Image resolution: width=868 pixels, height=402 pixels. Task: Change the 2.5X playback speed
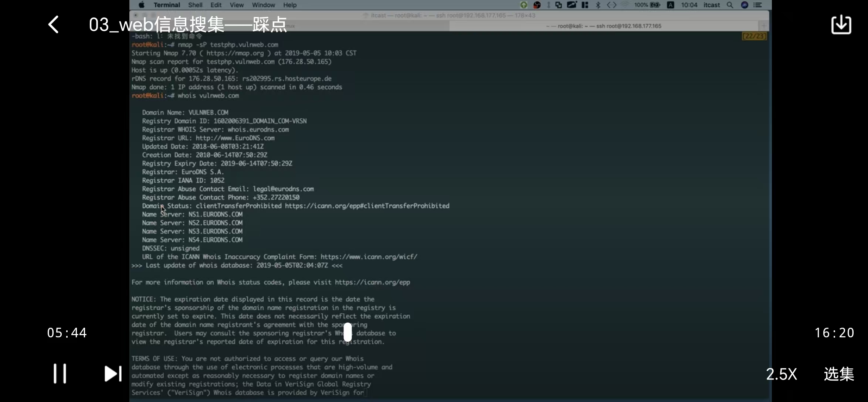click(x=781, y=374)
